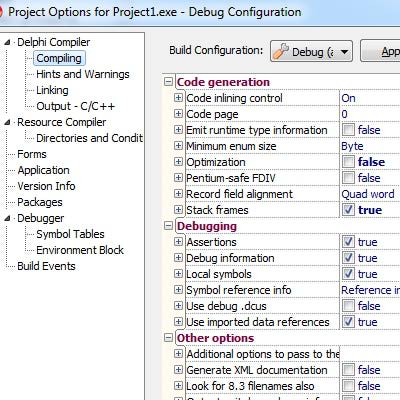Enable Generate XML documentation checkbox
The image size is (400, 400).
pos(348,370)
